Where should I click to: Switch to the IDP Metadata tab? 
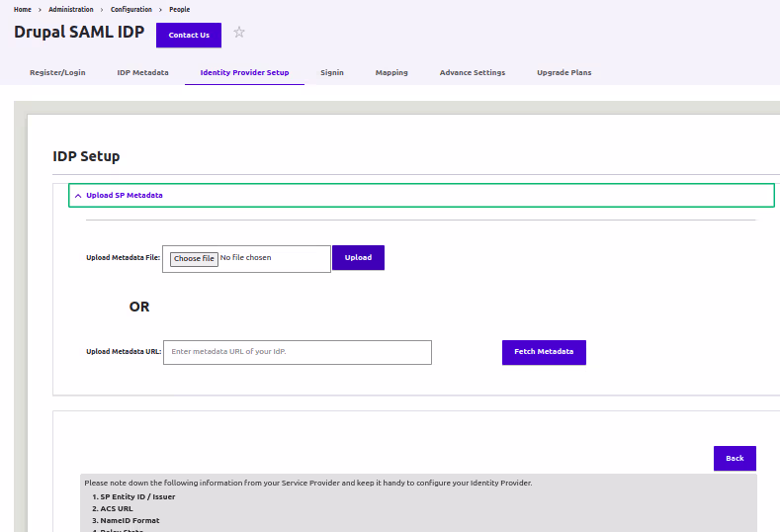pos(142,72)
